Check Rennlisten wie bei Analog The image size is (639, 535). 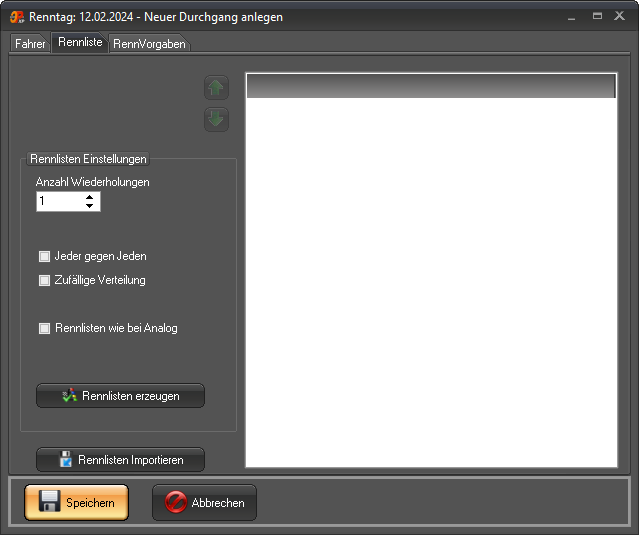pyautogui.click(x=44, y=328)
